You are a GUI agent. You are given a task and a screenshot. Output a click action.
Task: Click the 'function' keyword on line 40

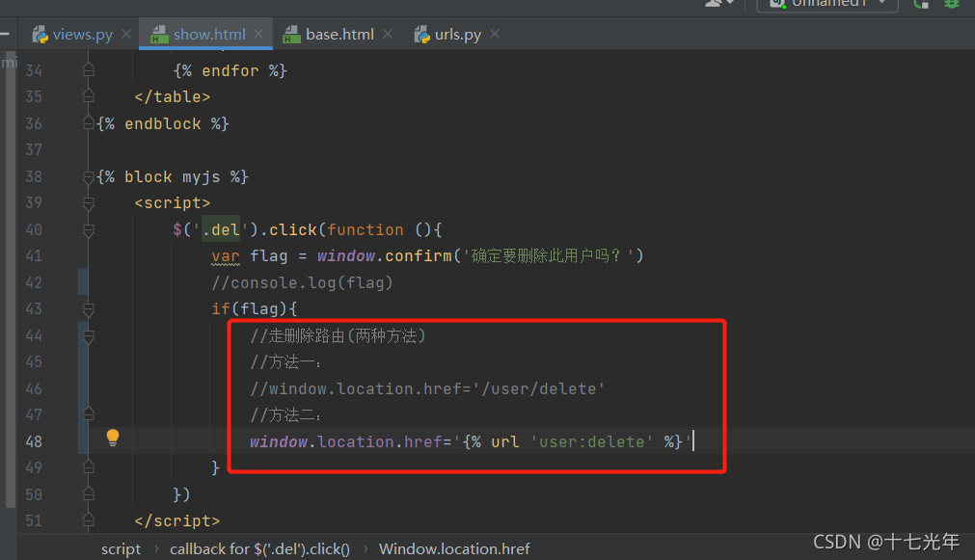click(x=365, y=230)
